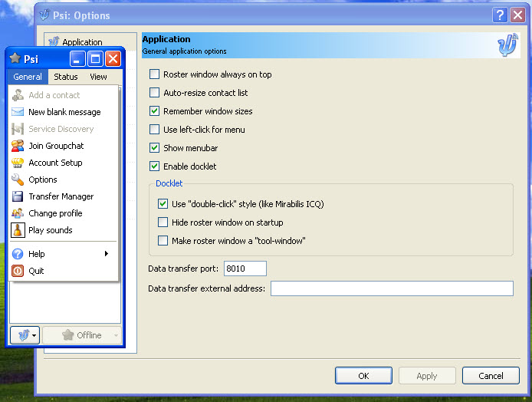This screenshot has height=402, width=532.
Task: Click the Account Setup icon
Action: pos(18,163)
